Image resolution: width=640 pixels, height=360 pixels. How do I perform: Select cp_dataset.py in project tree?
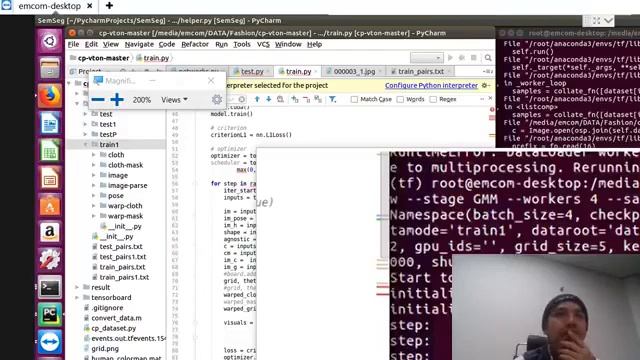pos(113,328)
